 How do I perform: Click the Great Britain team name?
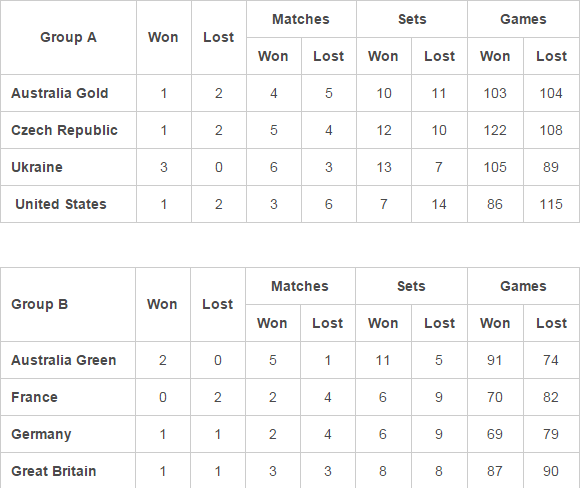coord(54,471)
